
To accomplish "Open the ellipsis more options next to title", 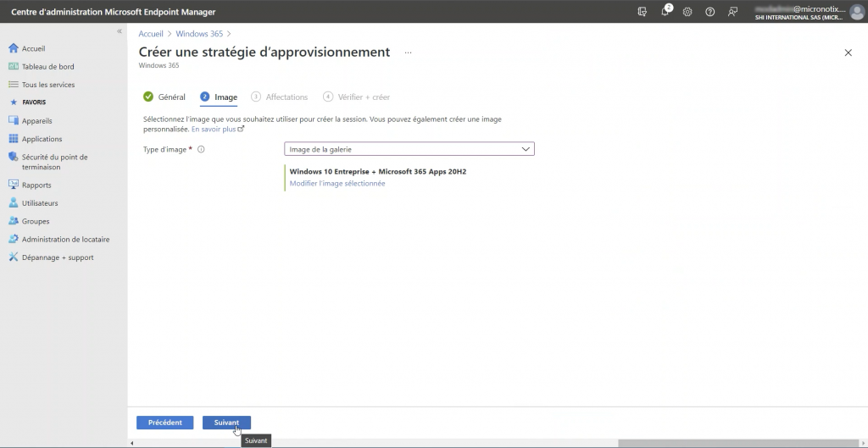I will coord(408,53).
